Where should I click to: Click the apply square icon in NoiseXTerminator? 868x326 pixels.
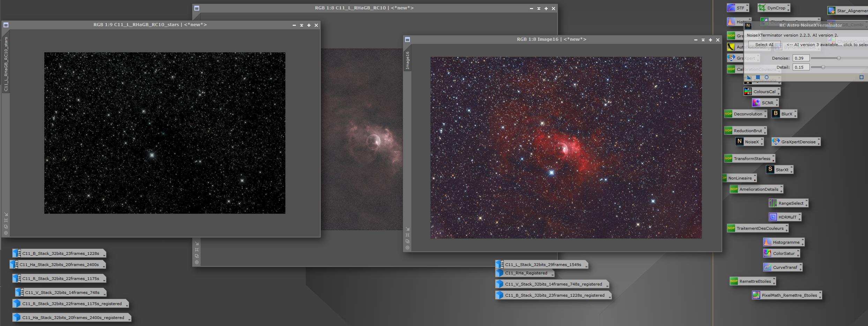click(x=758, y=77)
